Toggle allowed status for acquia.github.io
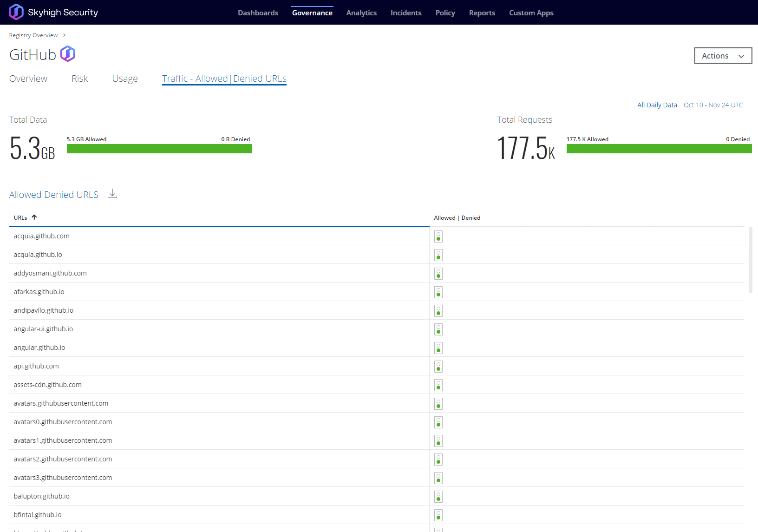The width and height of the screenshot is (758, 532). pos(438,255)
